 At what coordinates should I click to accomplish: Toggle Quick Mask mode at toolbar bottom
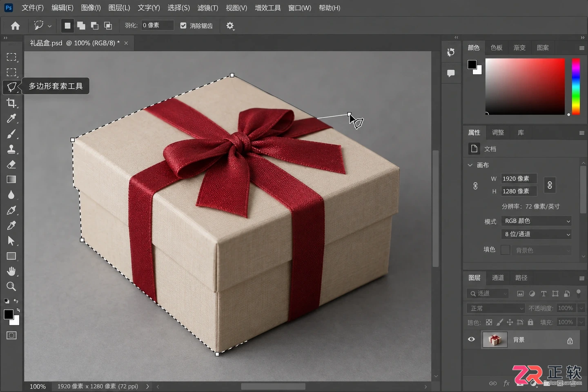(x=11, y=336)
